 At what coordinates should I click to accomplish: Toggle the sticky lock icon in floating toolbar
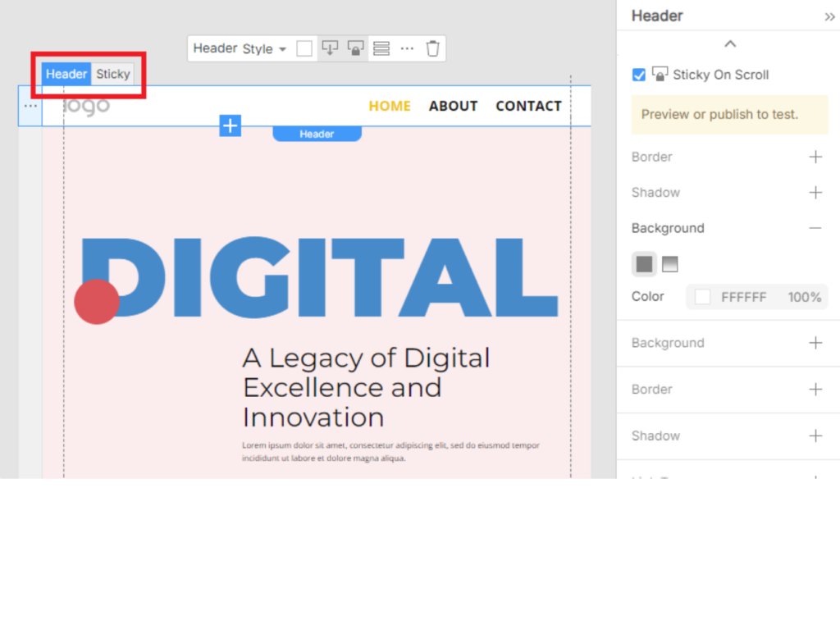click(355, 48)
